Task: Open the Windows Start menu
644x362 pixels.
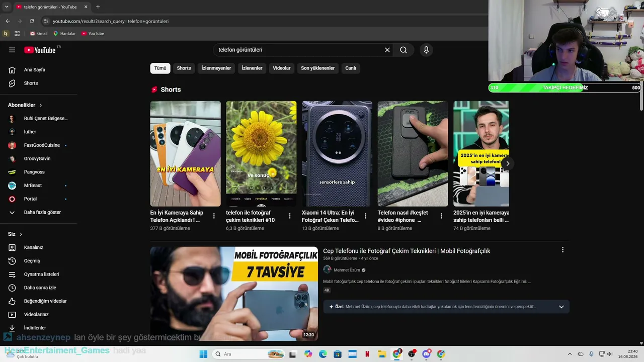Action: pos(203,354)
